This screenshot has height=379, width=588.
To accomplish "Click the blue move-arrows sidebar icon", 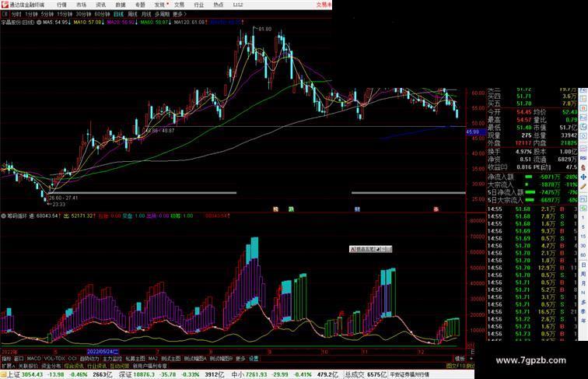I will click(x=583, y=177).
